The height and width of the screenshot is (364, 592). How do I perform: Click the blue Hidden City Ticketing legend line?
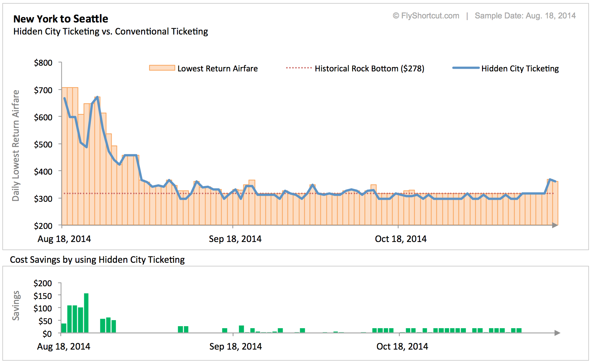pos(466,68)
